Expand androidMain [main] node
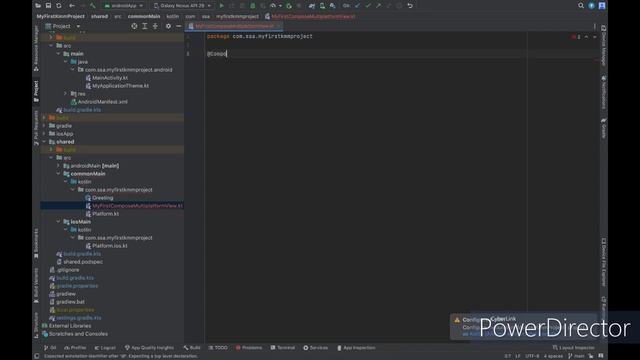This screenshot has width=640, height=360. (58, 166)
